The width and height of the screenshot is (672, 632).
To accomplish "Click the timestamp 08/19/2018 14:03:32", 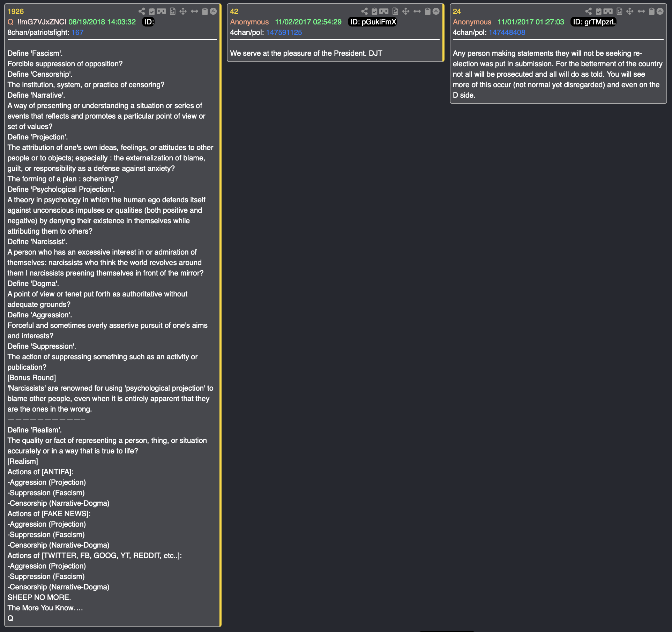I will pyautogui.click(x=102, y=22).
